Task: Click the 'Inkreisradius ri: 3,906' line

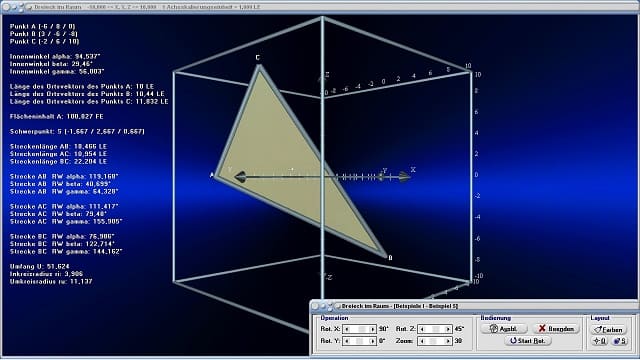Action: point(46,274)
